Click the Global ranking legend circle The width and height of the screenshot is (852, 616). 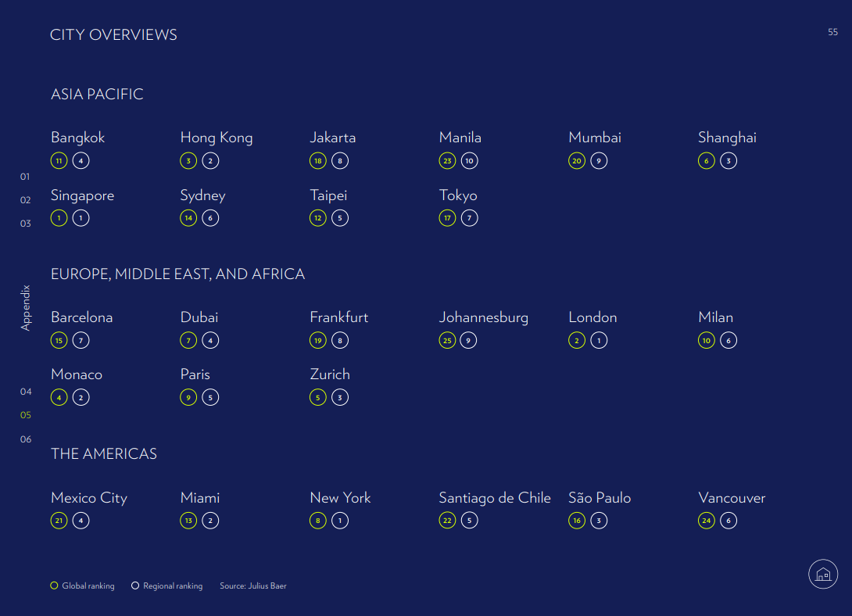click(54, 586)
